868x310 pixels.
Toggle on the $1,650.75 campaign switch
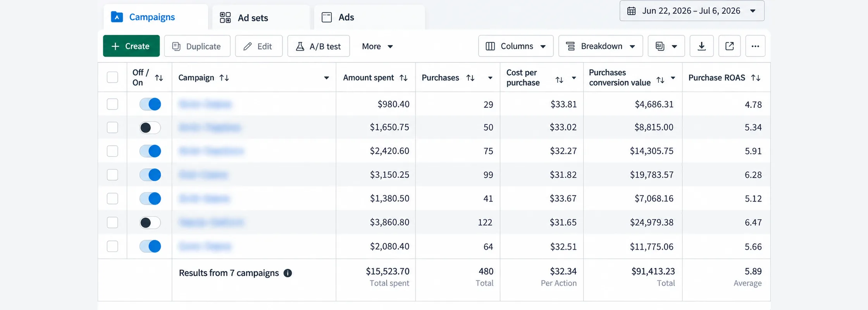coord(150,127)
